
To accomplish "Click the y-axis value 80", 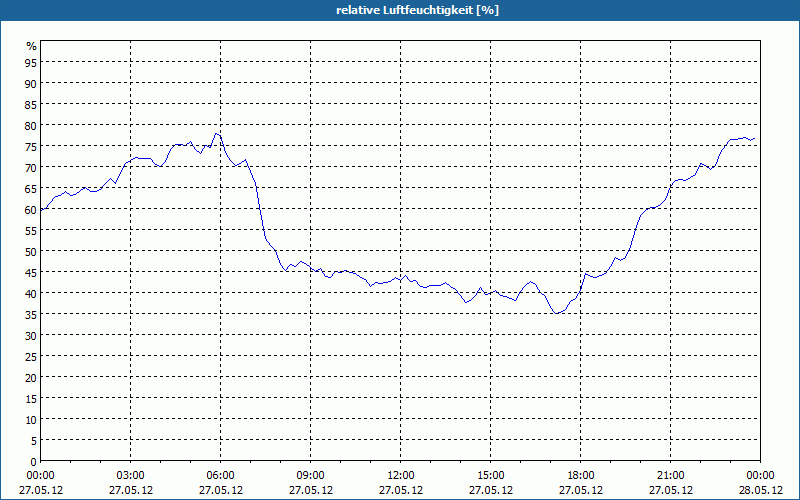I will click(31, 126).
